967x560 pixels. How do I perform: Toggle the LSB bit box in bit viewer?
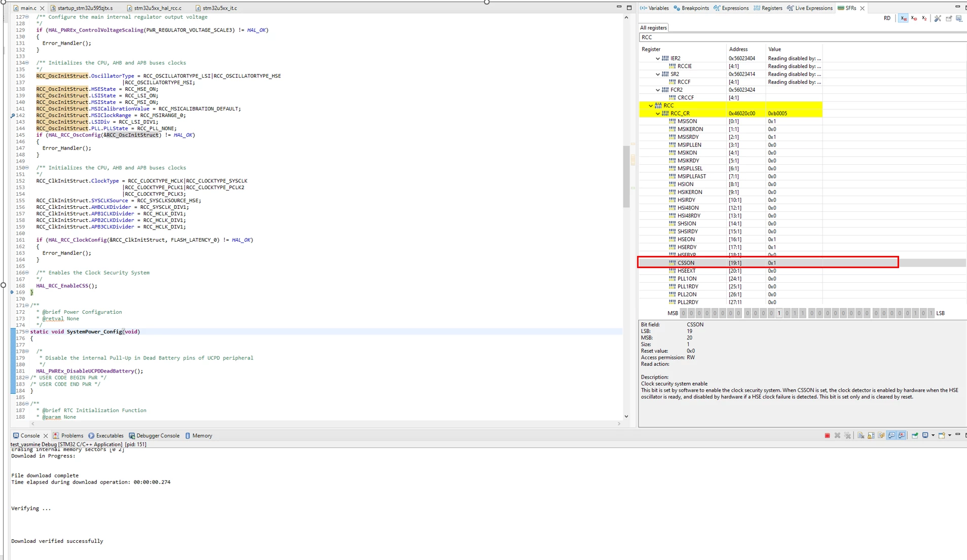(x=931, y=313)
